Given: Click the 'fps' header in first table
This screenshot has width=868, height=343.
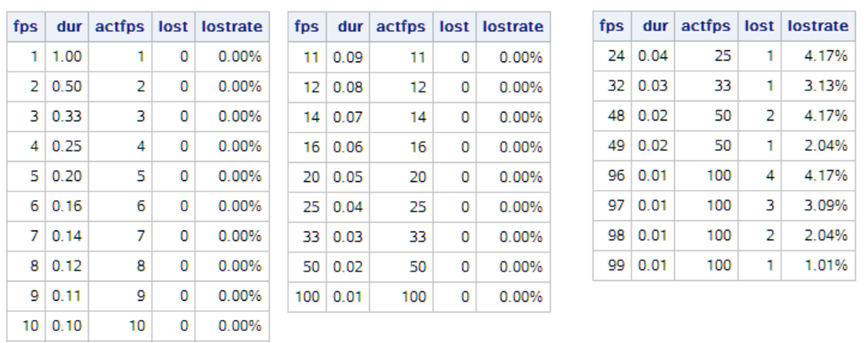Looking at the screenshot, I should coord(26,26).
